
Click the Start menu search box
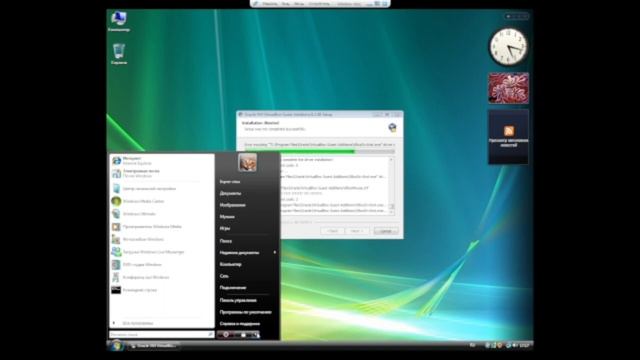click(x=161, y=335)
